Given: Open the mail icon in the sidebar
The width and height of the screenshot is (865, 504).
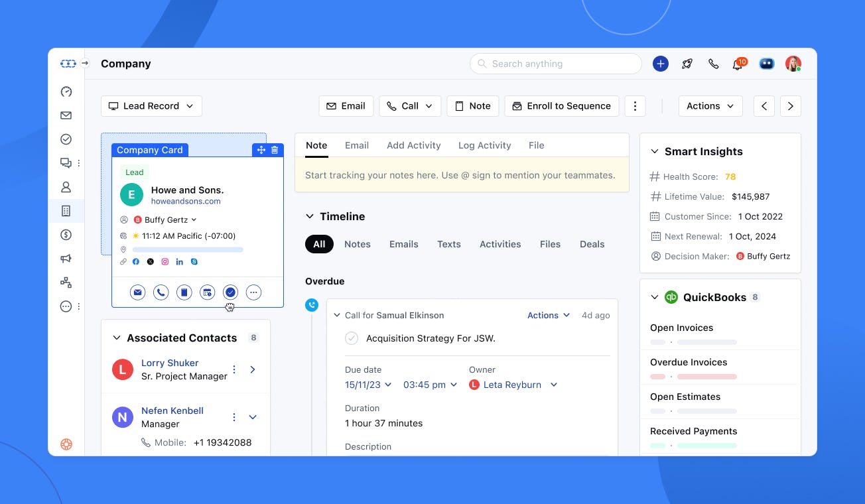Looking at the screenshot, I should 66,115.
